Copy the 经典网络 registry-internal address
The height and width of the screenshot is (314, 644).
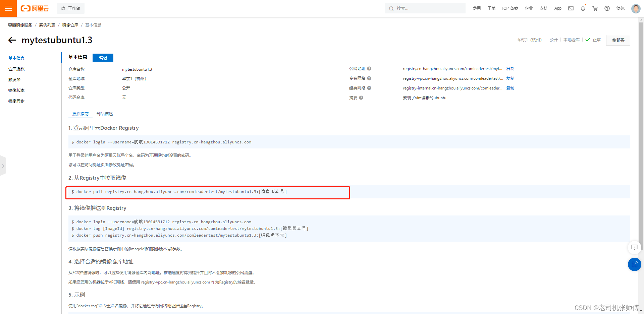(x=510, y=88)
